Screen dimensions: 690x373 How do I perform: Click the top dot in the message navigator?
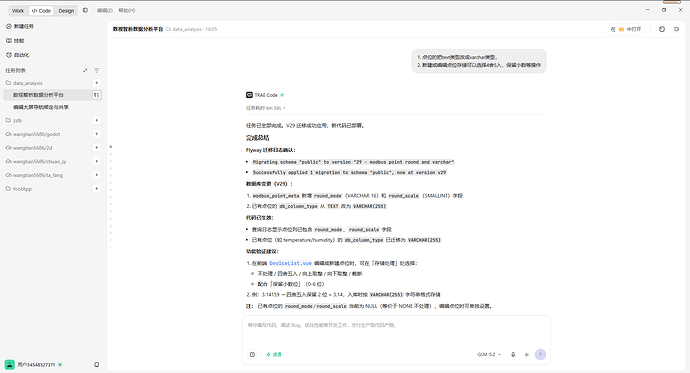click(111, 147)
